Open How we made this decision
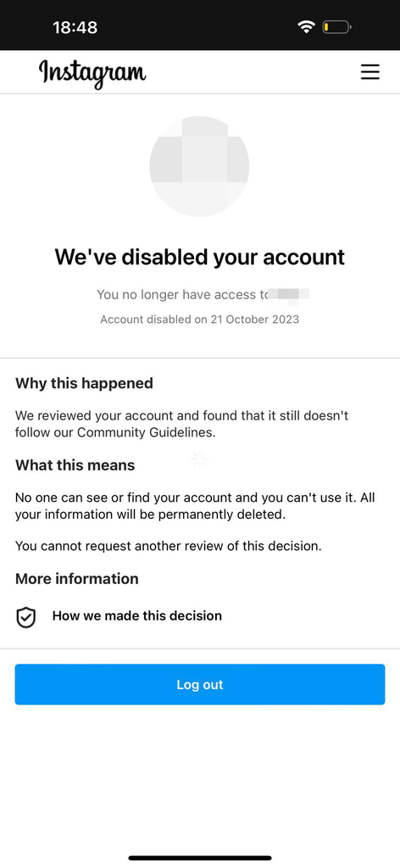 137,615
